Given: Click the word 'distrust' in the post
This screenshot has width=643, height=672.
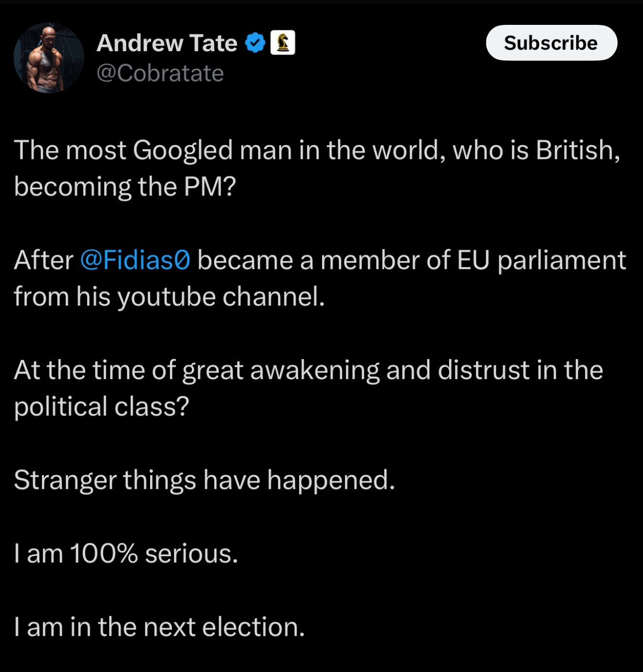Looking at the screenshot, I should point(483,369).
